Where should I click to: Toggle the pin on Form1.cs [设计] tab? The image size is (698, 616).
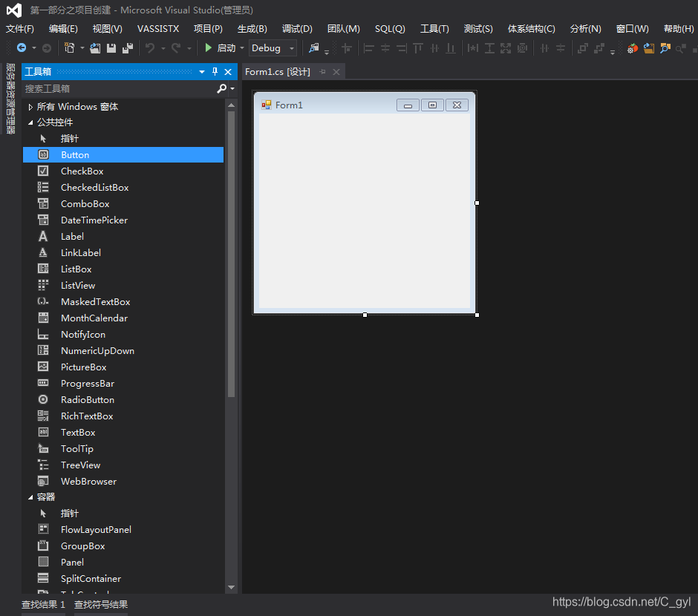point(323,71)
